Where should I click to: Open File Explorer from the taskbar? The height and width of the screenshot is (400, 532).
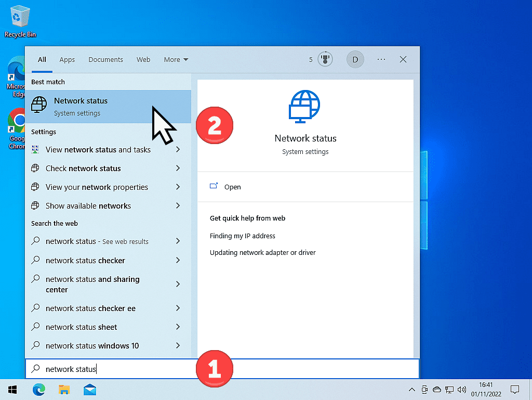[64, 389]
